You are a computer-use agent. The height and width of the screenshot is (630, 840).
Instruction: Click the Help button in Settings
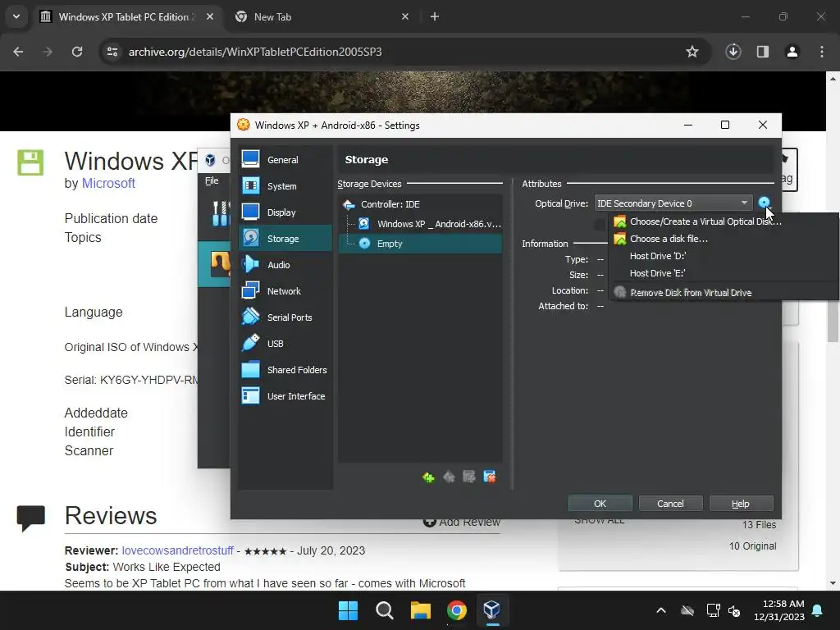click(741, 504)
